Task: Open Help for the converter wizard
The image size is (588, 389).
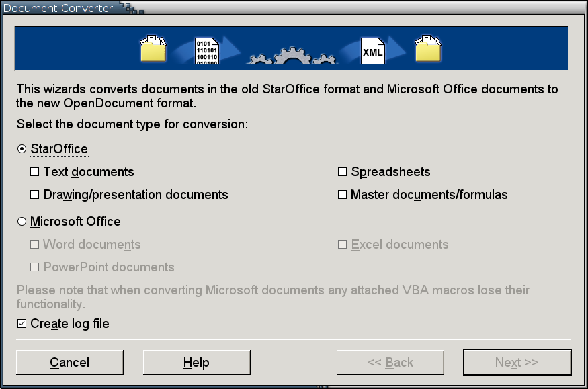Action: 196,363
